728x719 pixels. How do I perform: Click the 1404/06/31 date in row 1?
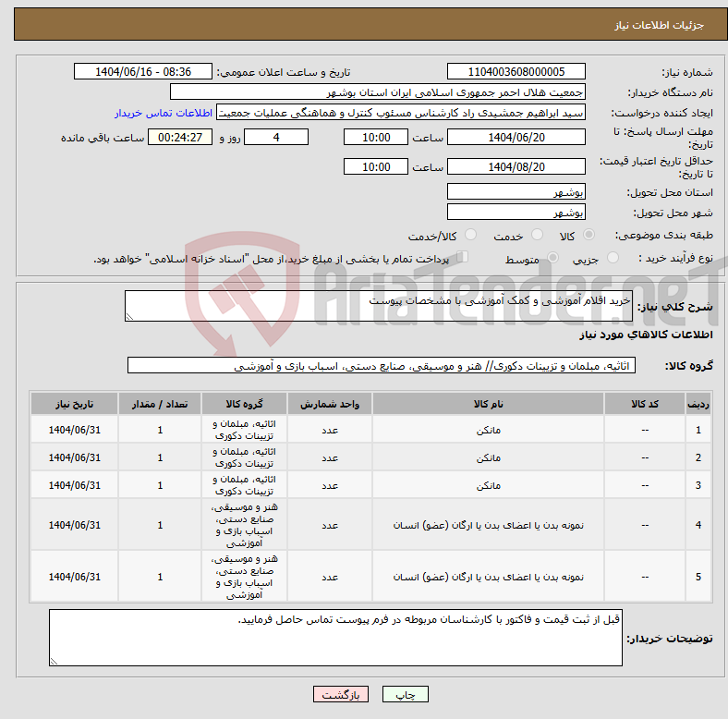[74, 430]
